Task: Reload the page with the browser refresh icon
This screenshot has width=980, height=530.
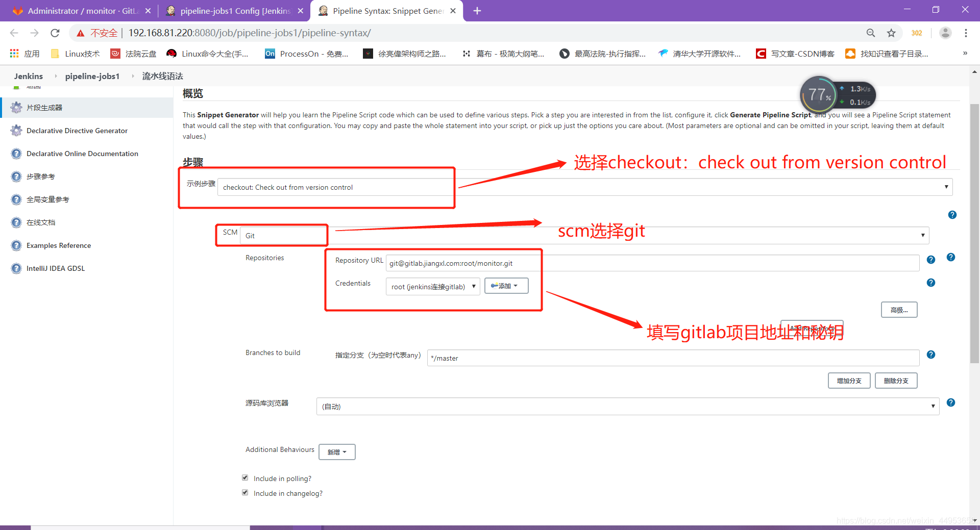Action: click(x=55, y=33)
